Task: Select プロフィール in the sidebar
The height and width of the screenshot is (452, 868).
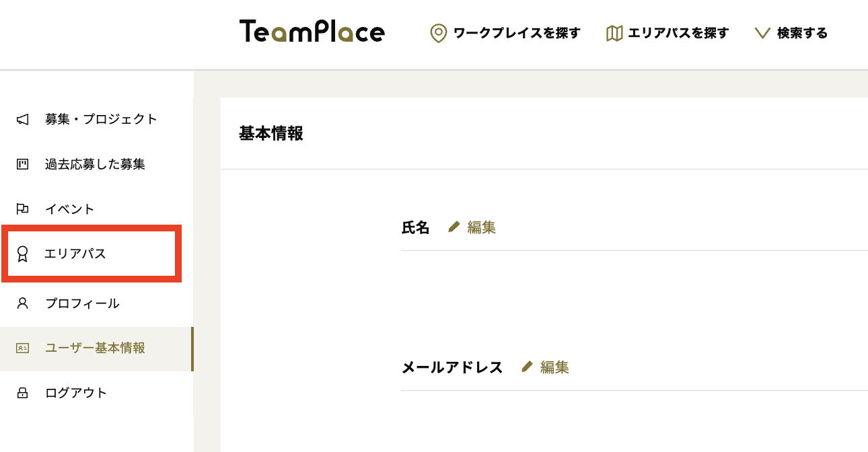Action: [81, 303]
